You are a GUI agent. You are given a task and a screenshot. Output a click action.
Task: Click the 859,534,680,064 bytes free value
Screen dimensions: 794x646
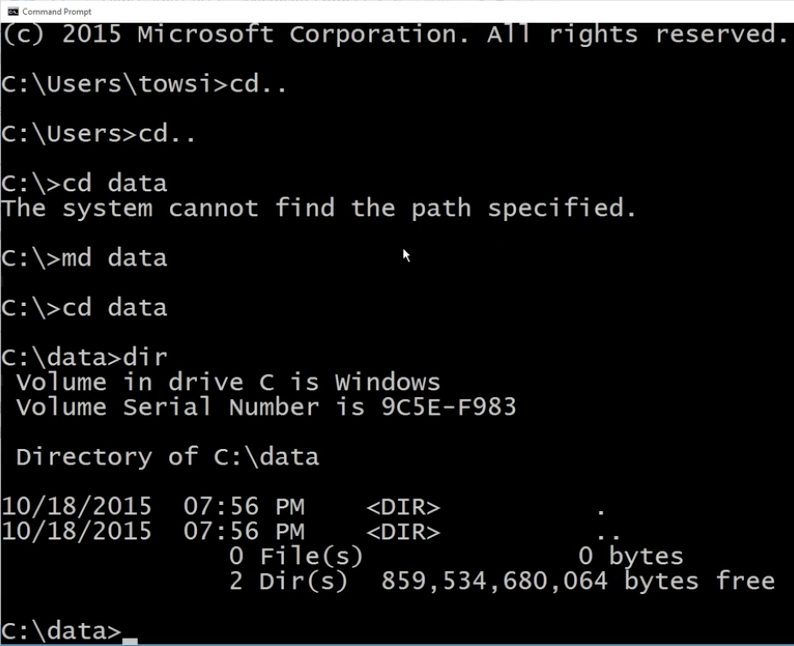click(x=578, y=581)
